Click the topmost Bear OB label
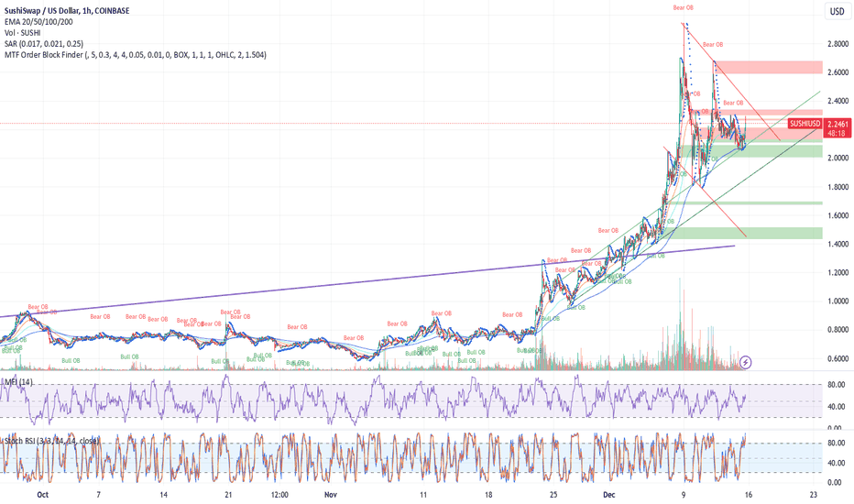Screen dimensions: 854x504 [x=683, y=7]
